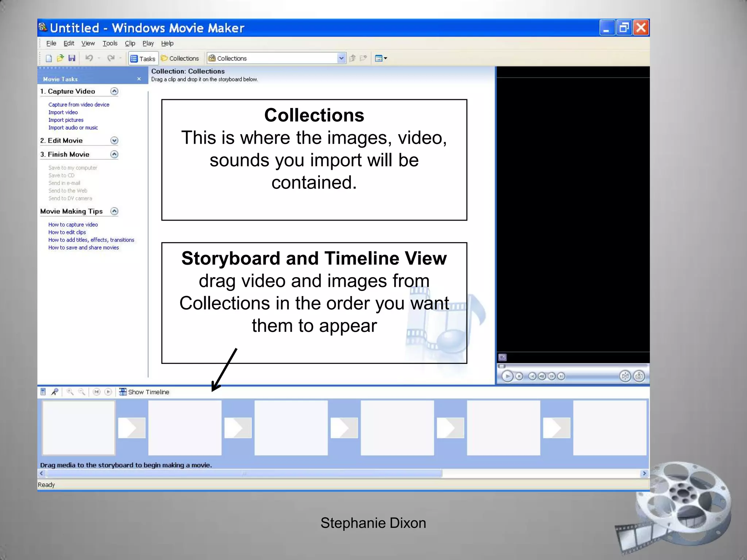Click the Play Storyboard icon
The height and width of the screenshot is (560, 747).
[x=108, y=392]
